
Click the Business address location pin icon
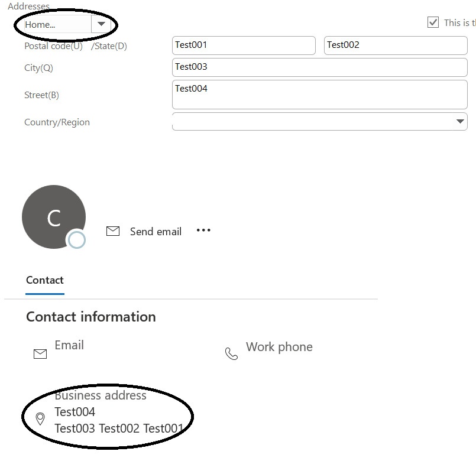40,419
